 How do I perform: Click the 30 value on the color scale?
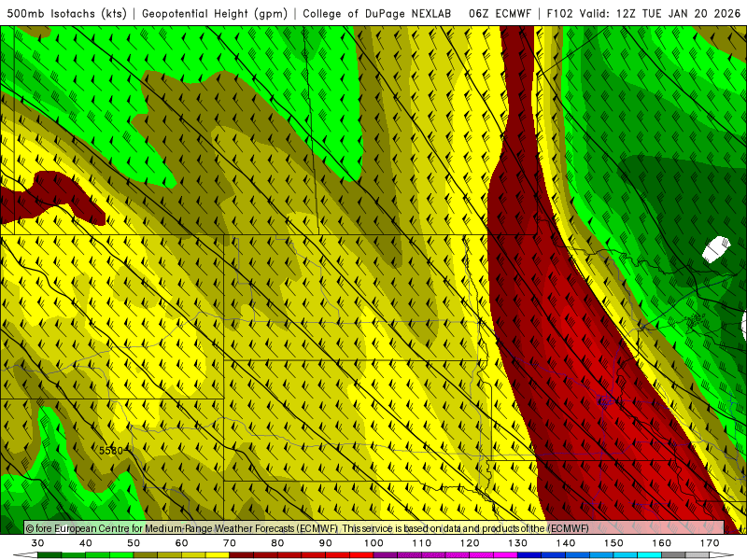click(x=37, y=543)
